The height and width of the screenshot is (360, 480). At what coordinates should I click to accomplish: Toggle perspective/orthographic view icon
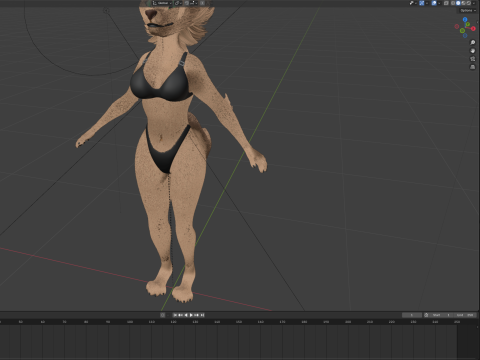click(472, 67)
